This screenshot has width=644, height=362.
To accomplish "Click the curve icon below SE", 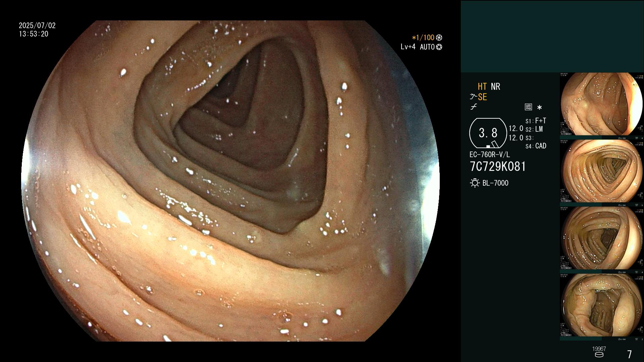I will [x=474, y=107].
